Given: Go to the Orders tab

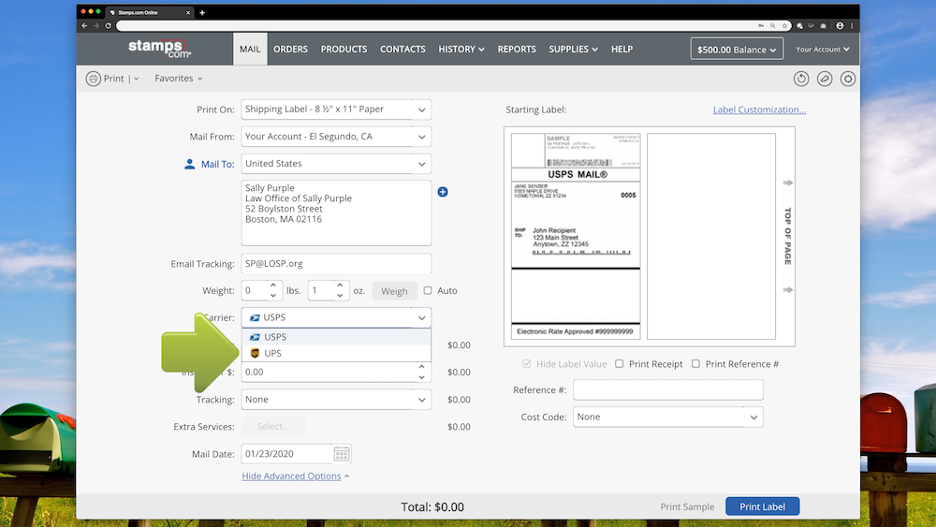Looking at the screenshot, I should (290, 49).
